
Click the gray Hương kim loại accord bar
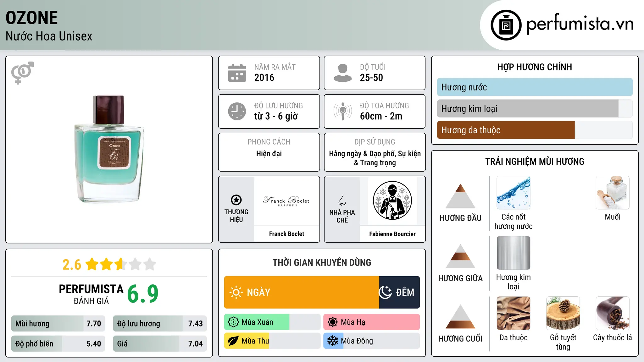(535, 108)
